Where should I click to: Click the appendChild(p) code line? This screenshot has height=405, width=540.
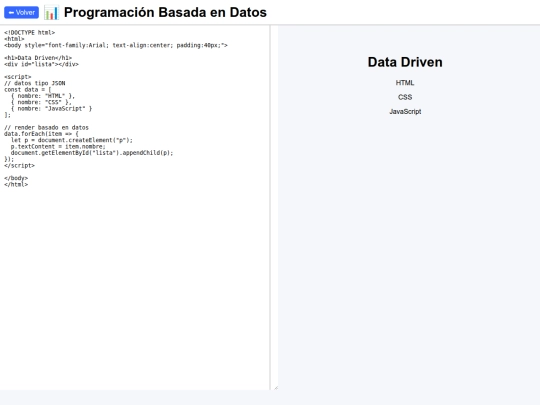(x=92, y=153)
